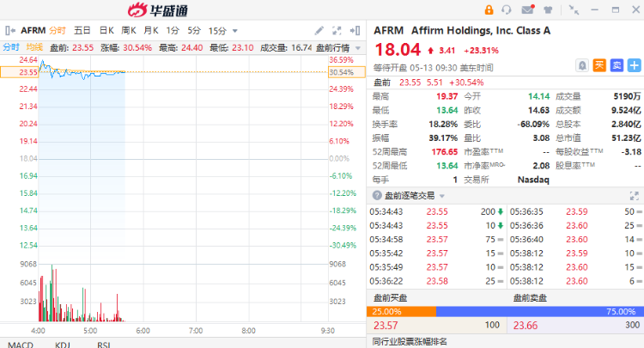
Task: Open the mail messages icon
Action: point(527,10)
